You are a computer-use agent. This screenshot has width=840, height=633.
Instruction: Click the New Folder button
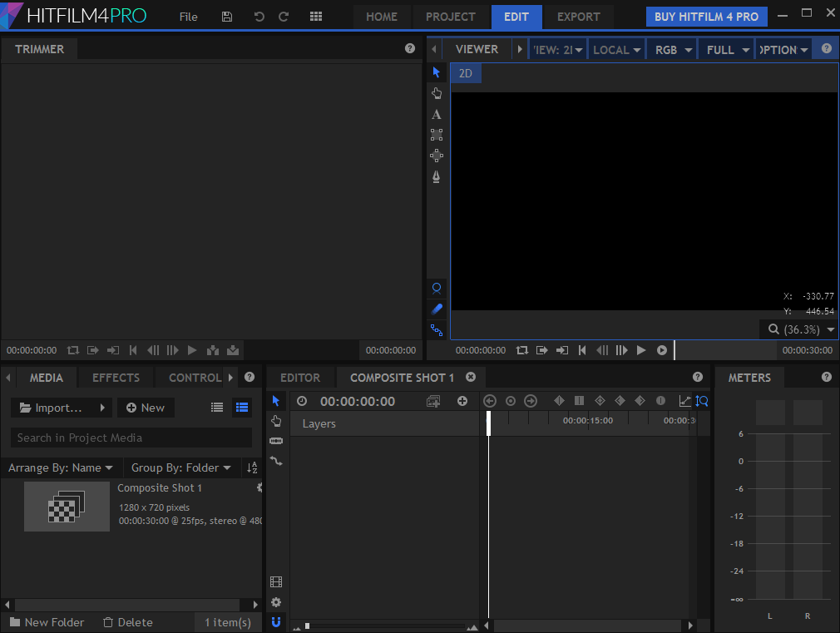(47, 622)
